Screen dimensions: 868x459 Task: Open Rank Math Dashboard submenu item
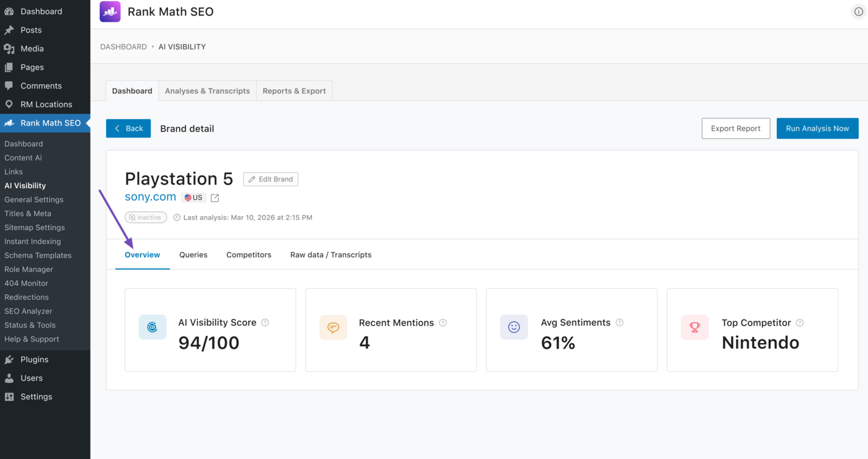point(24,144)
